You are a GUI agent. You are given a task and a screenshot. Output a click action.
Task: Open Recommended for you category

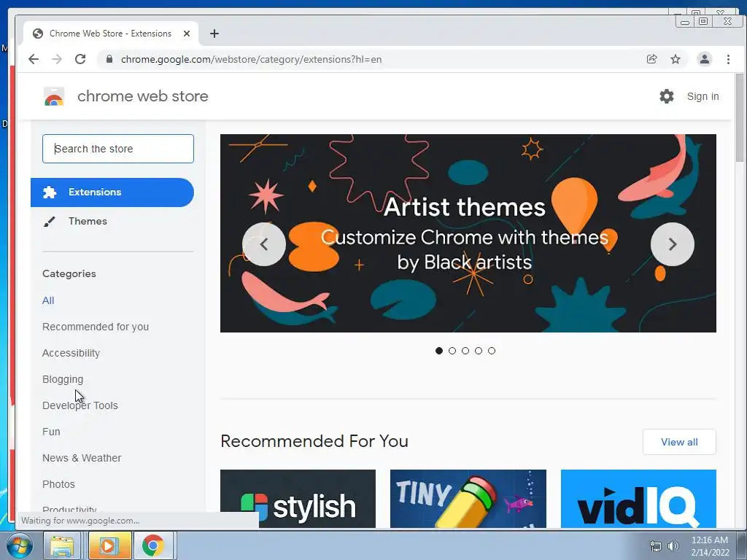pos(96,327)
